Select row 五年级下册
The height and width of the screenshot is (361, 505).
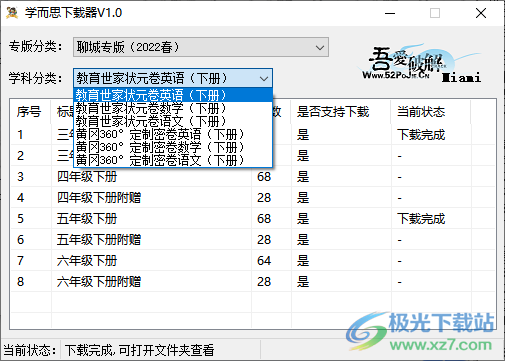coord(253,219)
